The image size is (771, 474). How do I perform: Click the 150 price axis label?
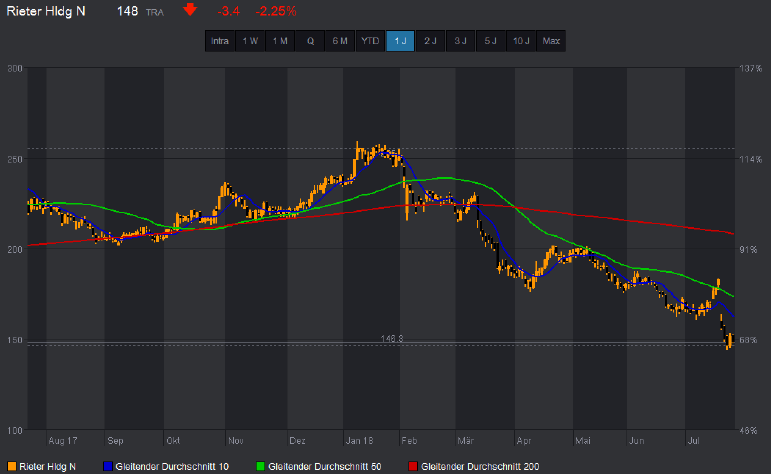click(15, 340)
